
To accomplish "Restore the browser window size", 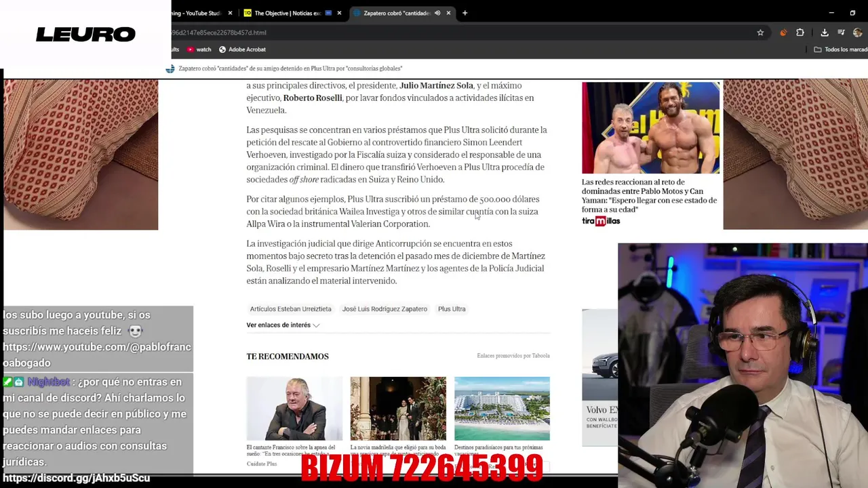I will [852, 13].
